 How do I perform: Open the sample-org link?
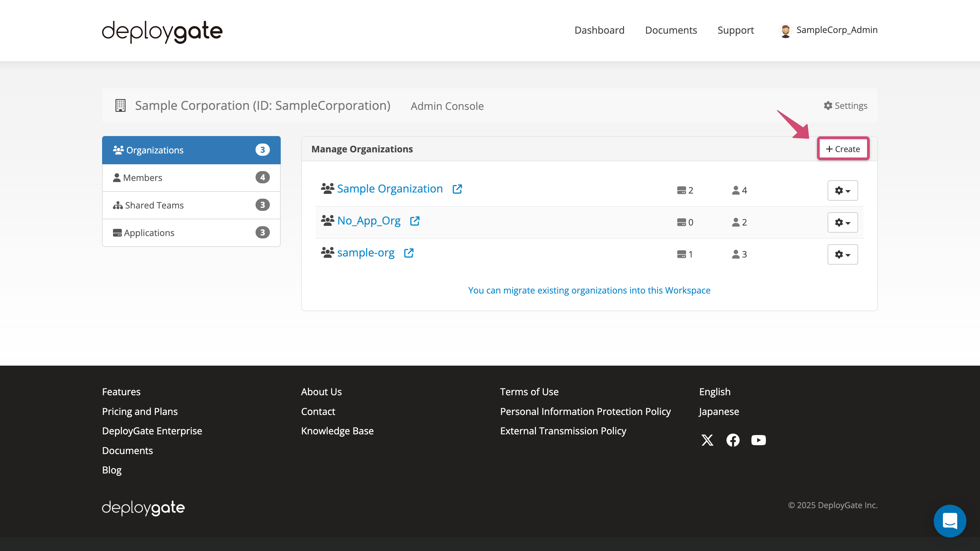365,252
